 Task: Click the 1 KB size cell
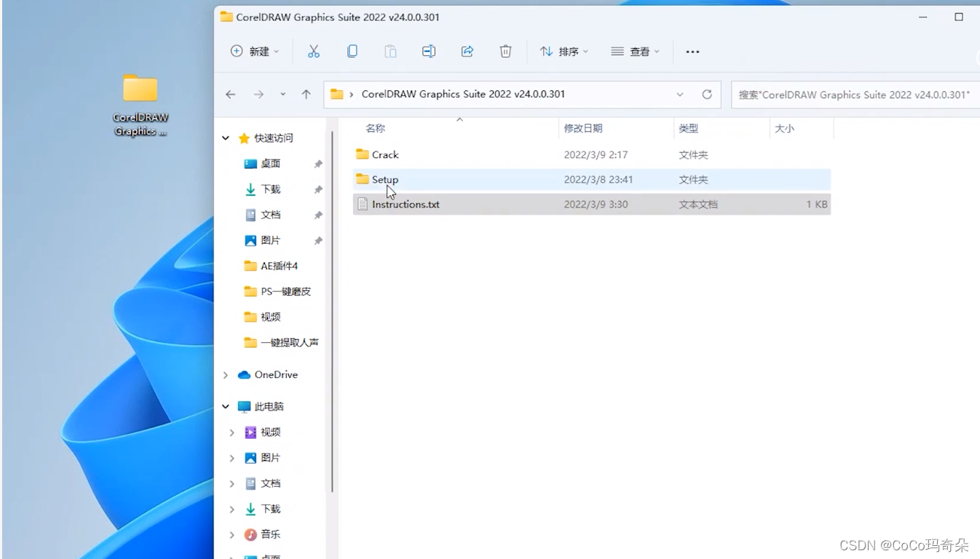(817, 205)
